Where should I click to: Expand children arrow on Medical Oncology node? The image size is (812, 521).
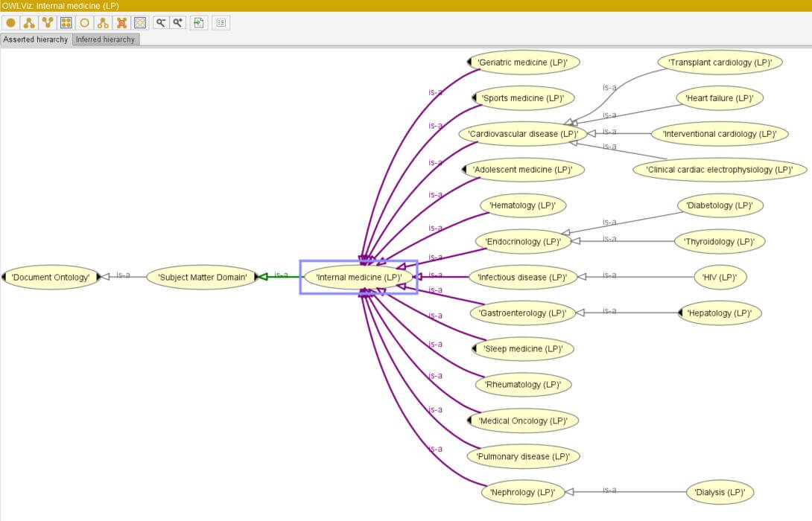pos(469,420)
